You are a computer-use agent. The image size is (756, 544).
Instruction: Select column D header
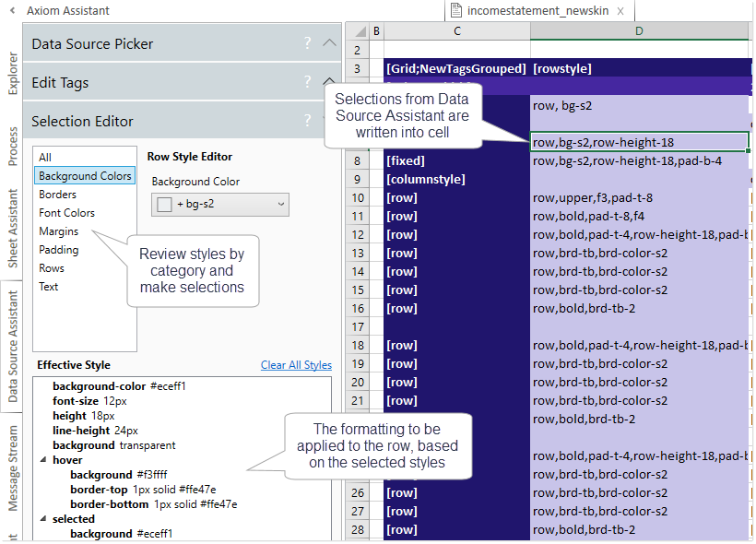(x=639, y=31)
